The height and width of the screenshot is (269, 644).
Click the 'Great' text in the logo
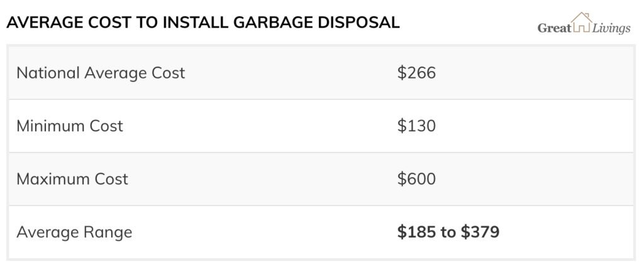coord(554,28)
